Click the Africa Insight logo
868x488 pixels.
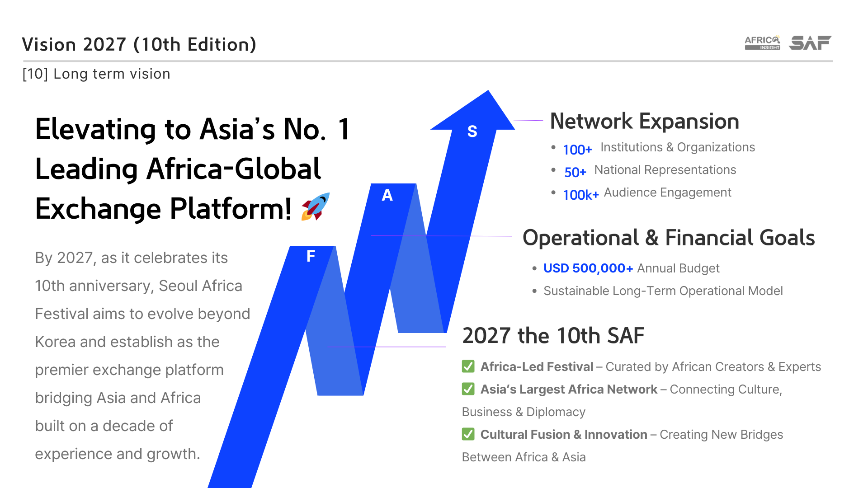tap(762, 42)
